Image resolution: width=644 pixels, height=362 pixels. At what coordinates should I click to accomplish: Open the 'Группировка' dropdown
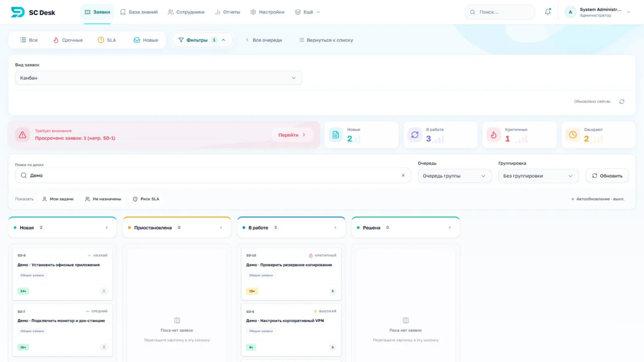point(538,176)
